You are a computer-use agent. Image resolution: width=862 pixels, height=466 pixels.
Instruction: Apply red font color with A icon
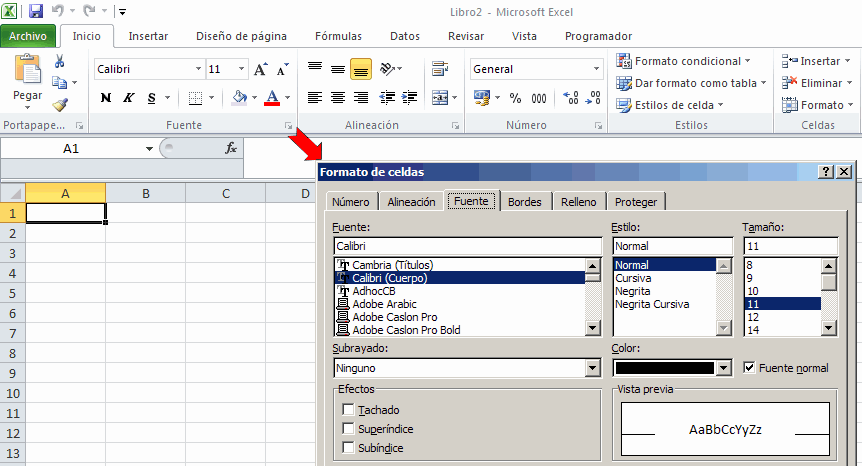[272, 98]
